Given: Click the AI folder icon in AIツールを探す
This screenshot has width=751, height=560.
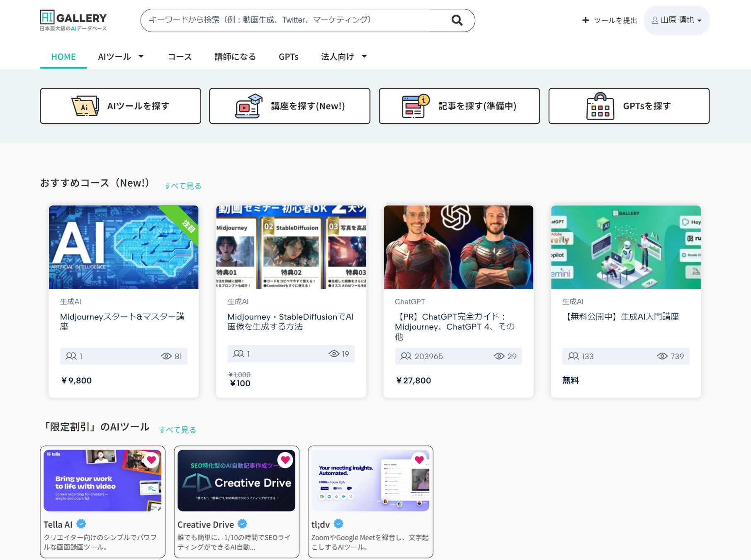Looking at the screenshot, I should click(85, 106).
